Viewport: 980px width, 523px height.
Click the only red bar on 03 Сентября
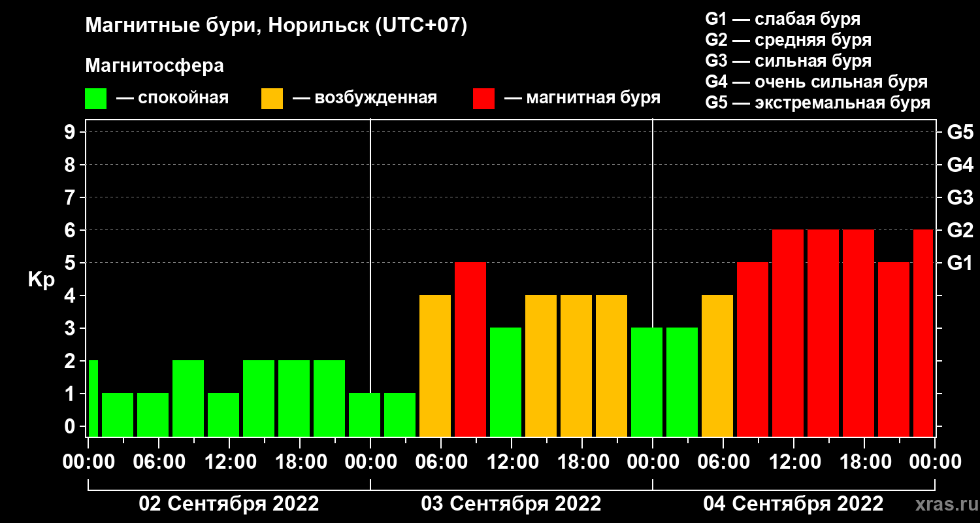click(x=470, y=349)
